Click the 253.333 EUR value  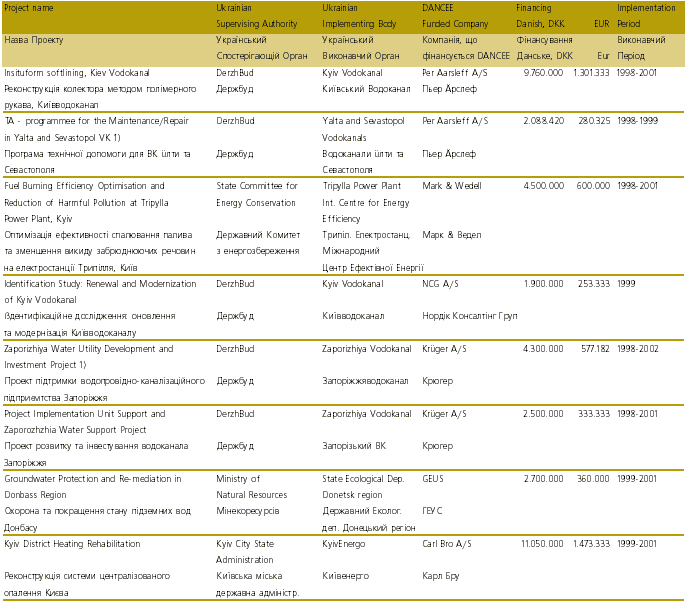pyautogui.click(x=593, y=284)
